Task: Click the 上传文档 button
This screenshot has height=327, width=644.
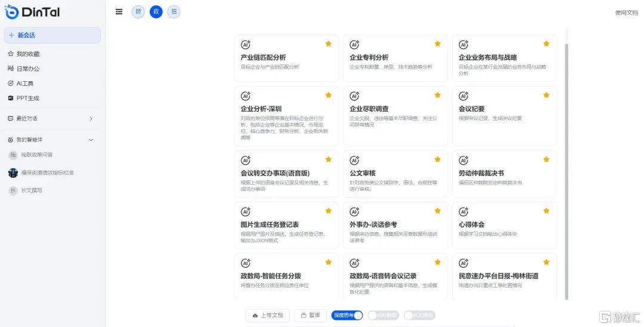Action: (x=268, y=315)
